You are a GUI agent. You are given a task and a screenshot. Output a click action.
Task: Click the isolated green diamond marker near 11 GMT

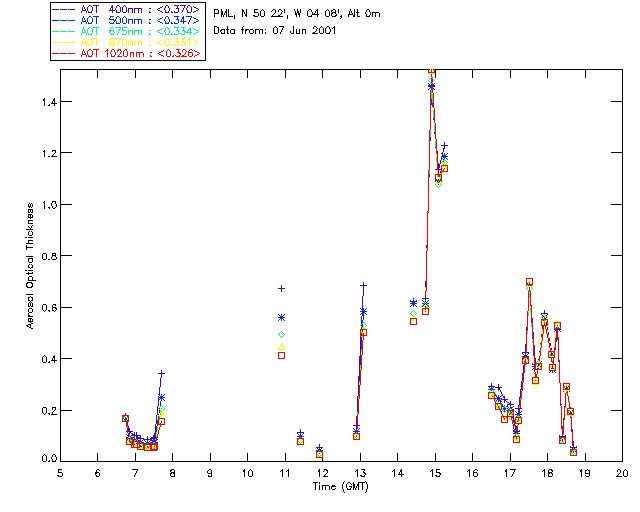pyautogui.click(x=282, y=334)
